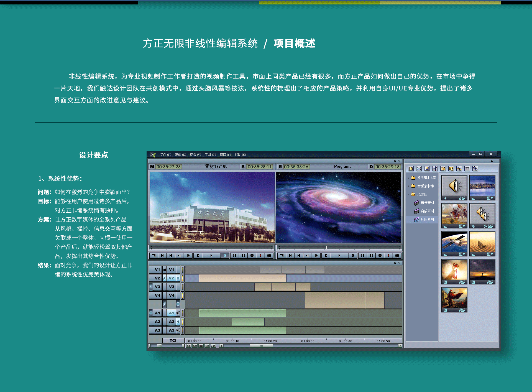Go to next edit in source monitor
The width and height of the screenshot is (532, 392).
(x=171, y=255)
